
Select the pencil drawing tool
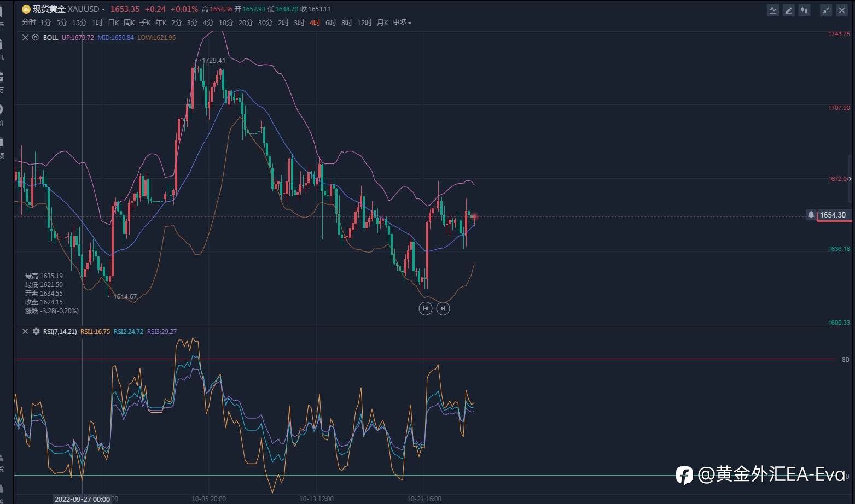[x=788, y=10]
